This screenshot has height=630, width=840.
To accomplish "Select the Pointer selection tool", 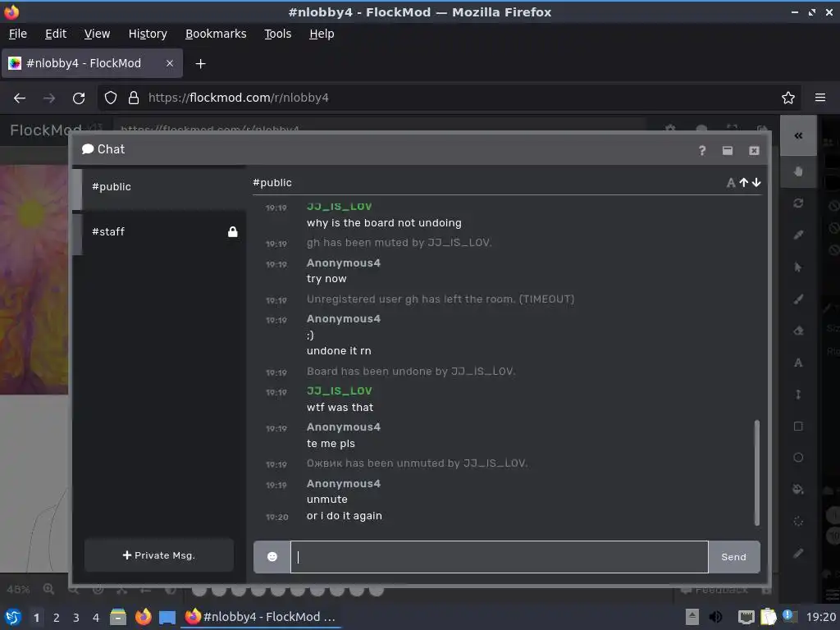I will (x=798, y=267).
